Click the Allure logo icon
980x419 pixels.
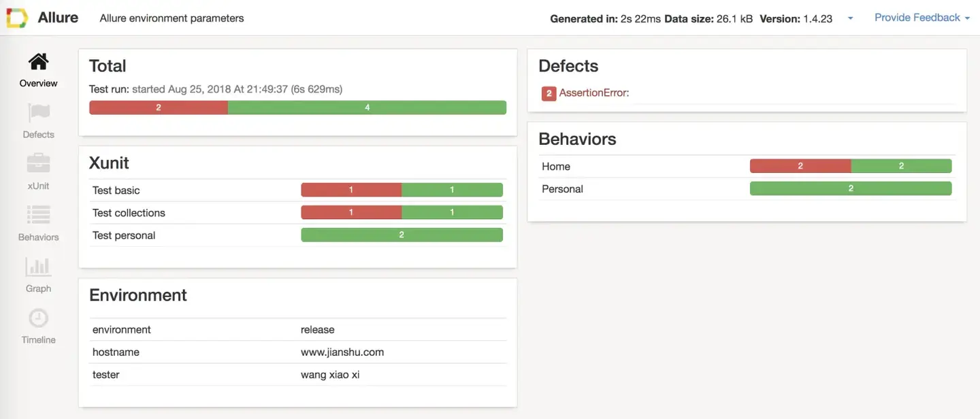pos(17,18)
